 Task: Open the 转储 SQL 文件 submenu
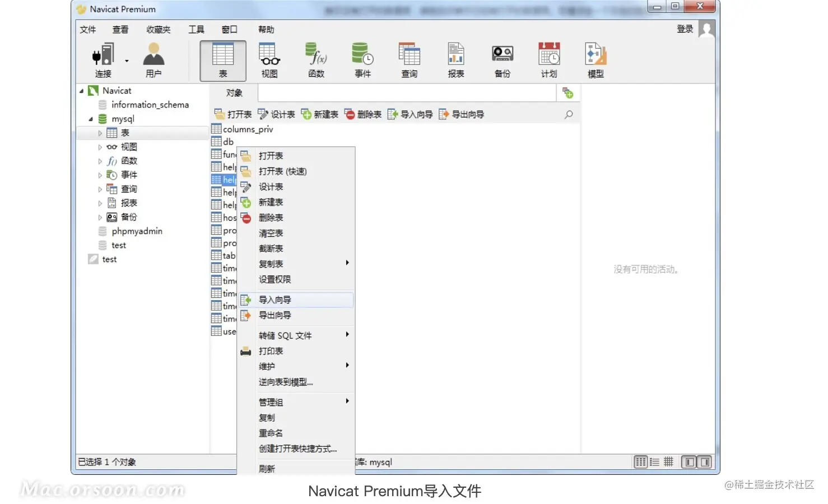tap(296, 335)
